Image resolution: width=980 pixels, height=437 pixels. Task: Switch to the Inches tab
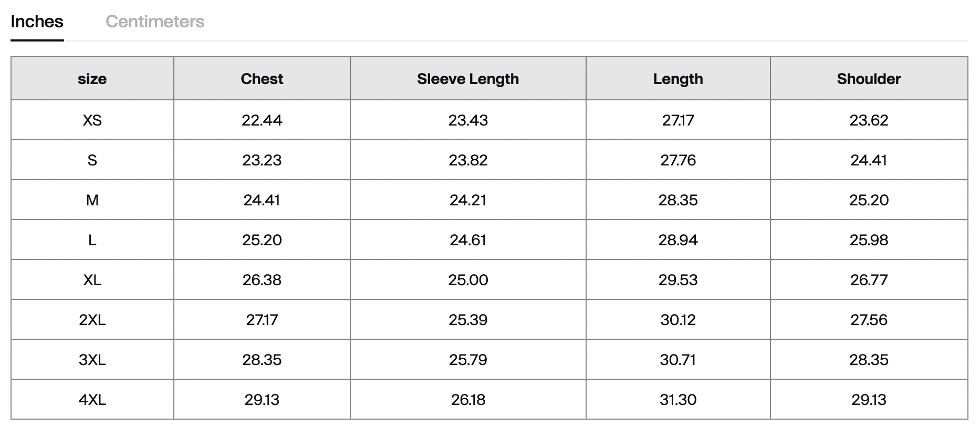pyautogui.click(x=37, y=22)
